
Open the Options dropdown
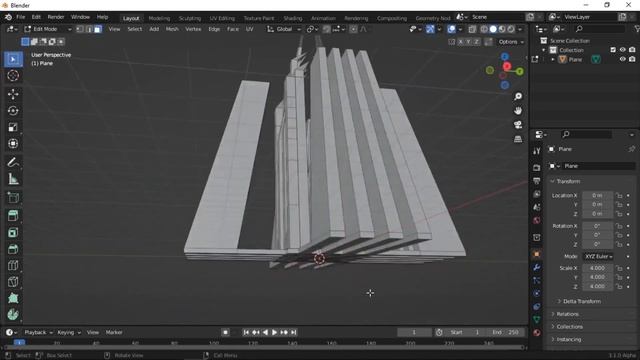click(x=511, y=42)
